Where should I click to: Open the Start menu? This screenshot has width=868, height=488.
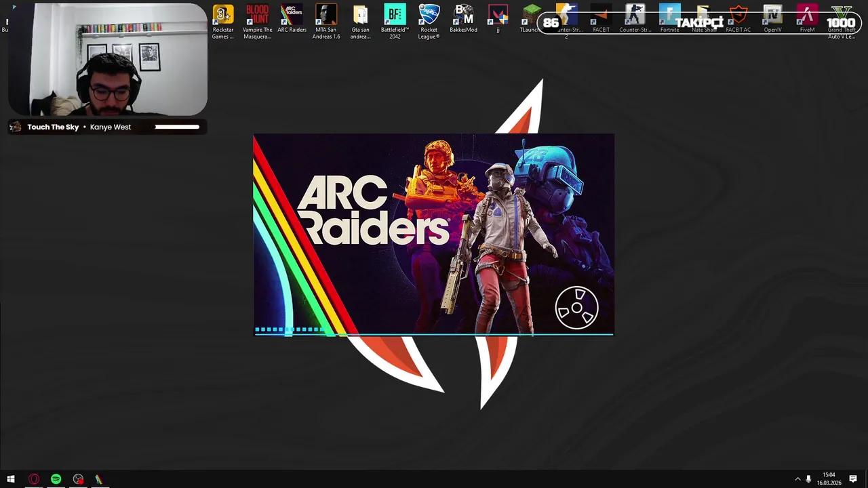tap(11, 479)
